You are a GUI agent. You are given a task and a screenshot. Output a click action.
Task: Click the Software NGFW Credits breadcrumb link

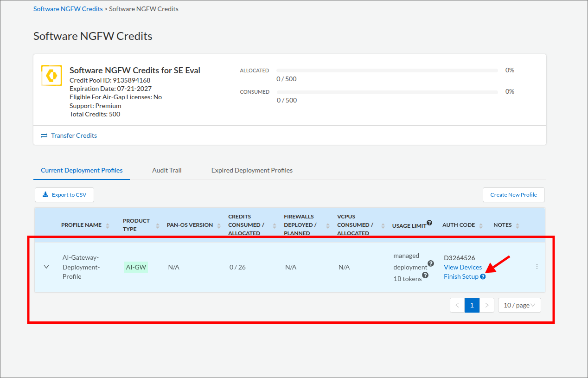point(68,9)
